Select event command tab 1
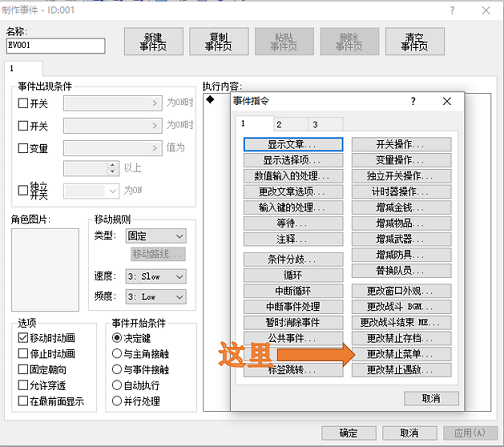 (x=255, y=124)
